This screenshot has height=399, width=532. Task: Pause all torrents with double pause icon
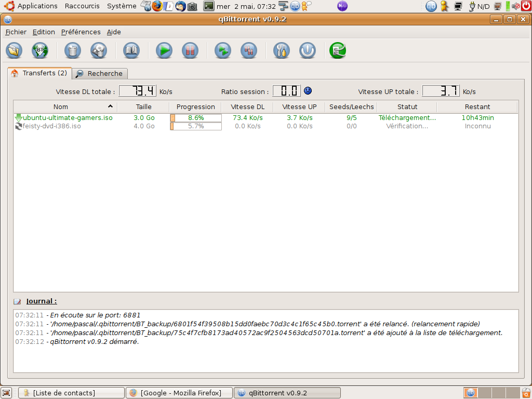tap(249, 50)
